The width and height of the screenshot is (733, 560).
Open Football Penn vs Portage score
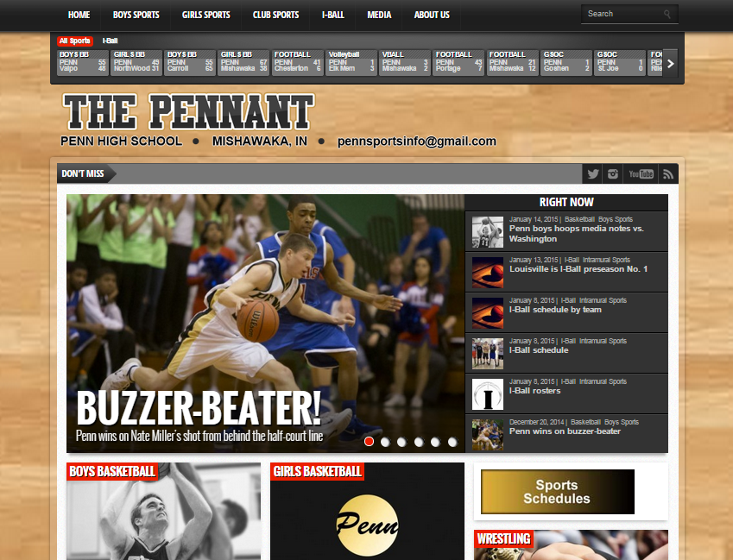point(458,63)
